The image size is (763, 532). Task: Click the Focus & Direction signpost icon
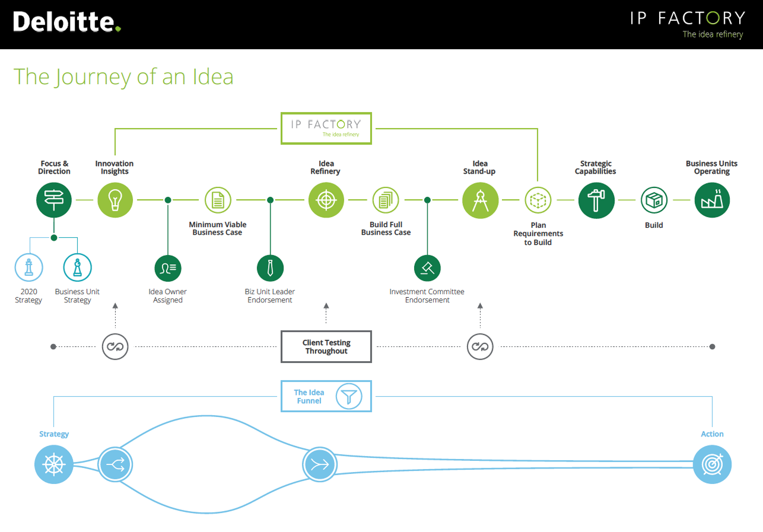point(54,200)
